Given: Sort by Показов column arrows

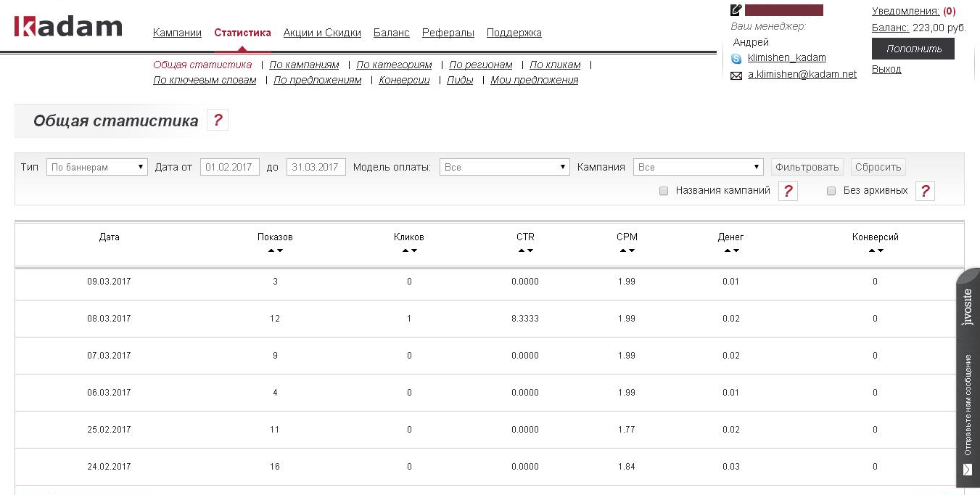Looking at the screenshot, I should [x=275, y=250].
